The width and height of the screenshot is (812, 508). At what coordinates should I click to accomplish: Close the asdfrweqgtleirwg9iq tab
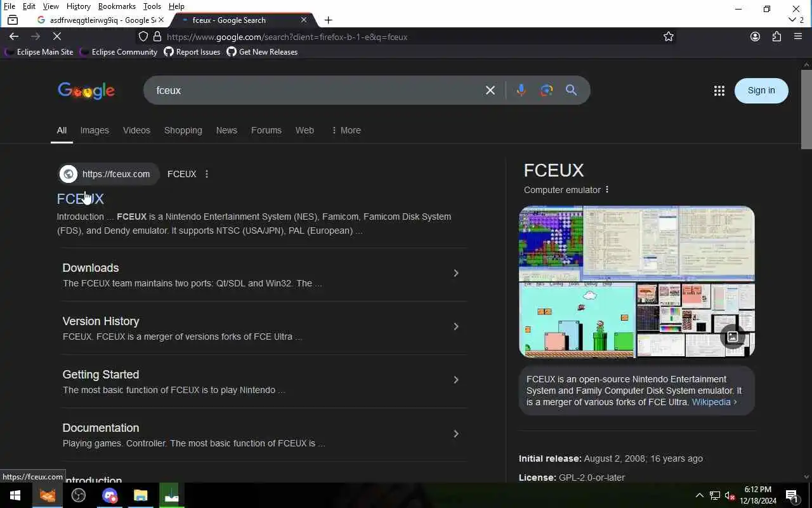coord(161,20)
